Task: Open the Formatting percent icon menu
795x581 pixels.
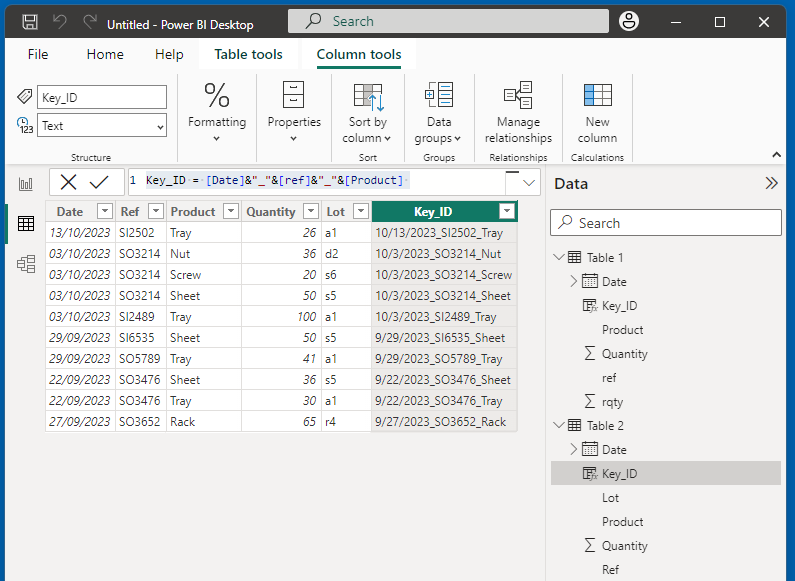Action: click(x=217, y=96)
